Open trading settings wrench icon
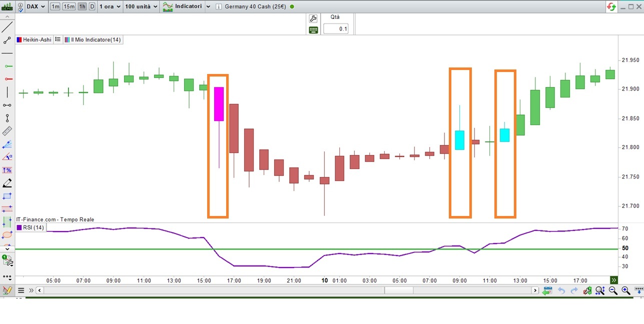Image resolution: width=644 pixels, height=324 pixels. (313, 18)
